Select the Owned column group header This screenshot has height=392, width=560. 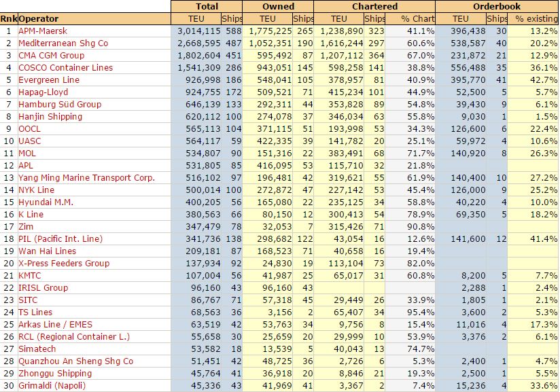click(x=278, y=6)
